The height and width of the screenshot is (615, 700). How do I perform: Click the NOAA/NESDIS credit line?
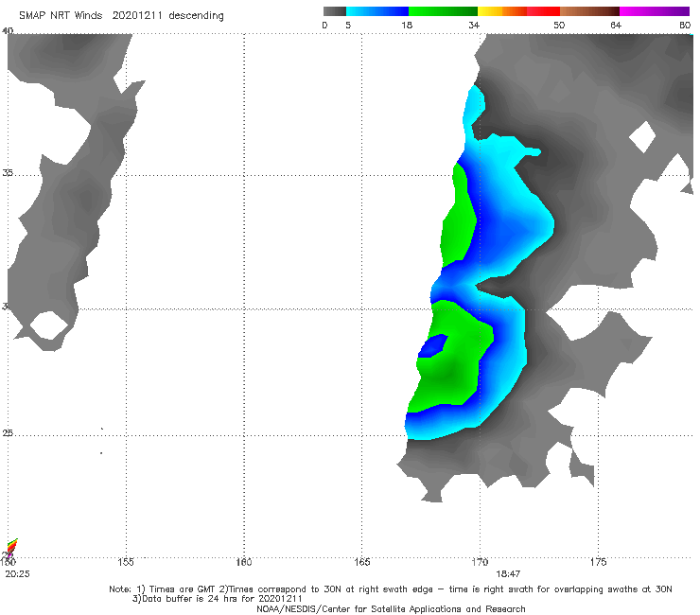391,609
